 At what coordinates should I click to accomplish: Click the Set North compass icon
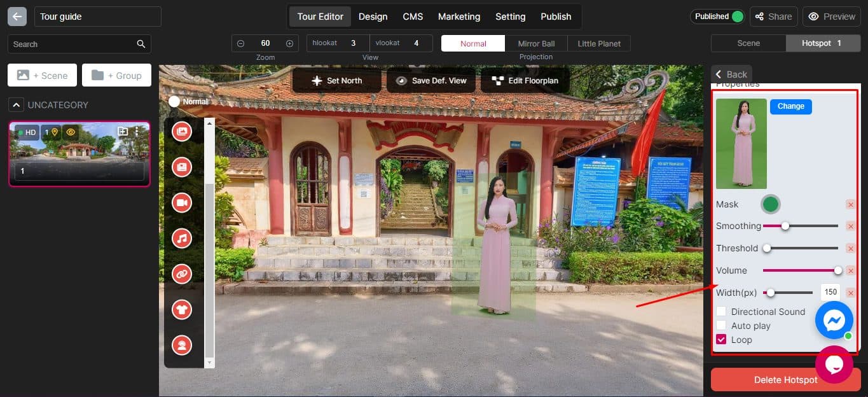point(317,80)
